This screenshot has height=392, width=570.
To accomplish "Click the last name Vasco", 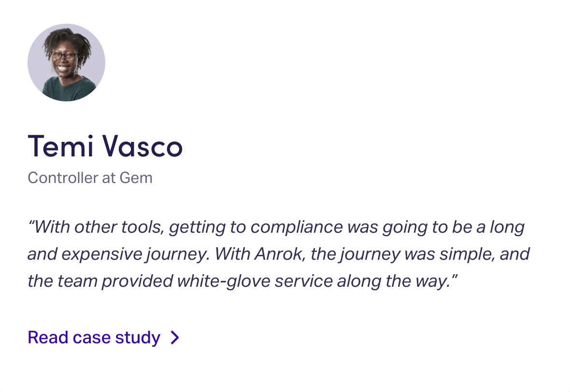I will tap(143, 146).
